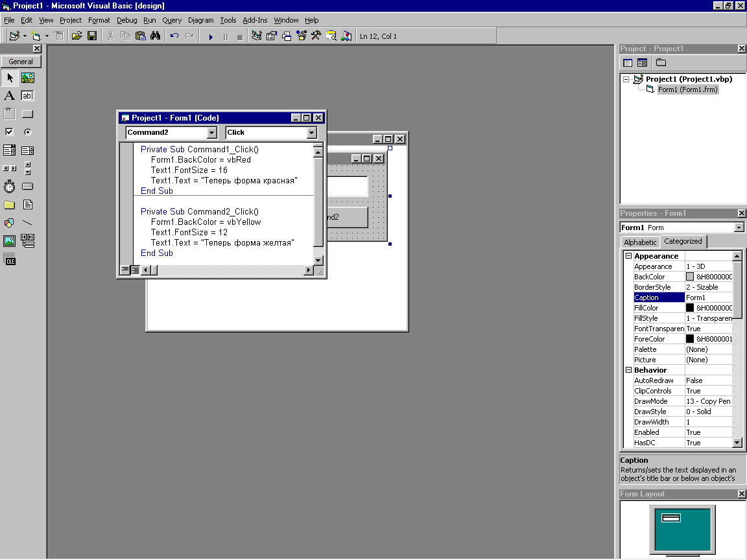
Task: Click View Object icon in Project panel
Action: pos(642,63)
